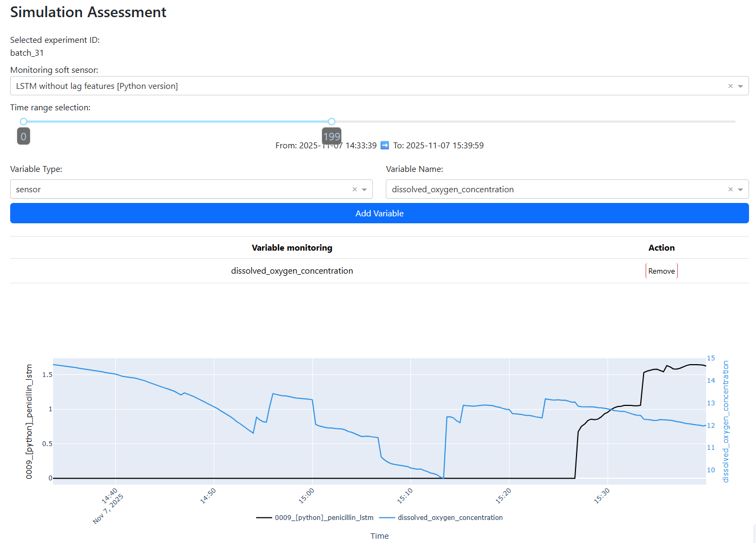Click the time range start handle at 0
The width and height of the screenshot is (756, 543).
[24, 122]
